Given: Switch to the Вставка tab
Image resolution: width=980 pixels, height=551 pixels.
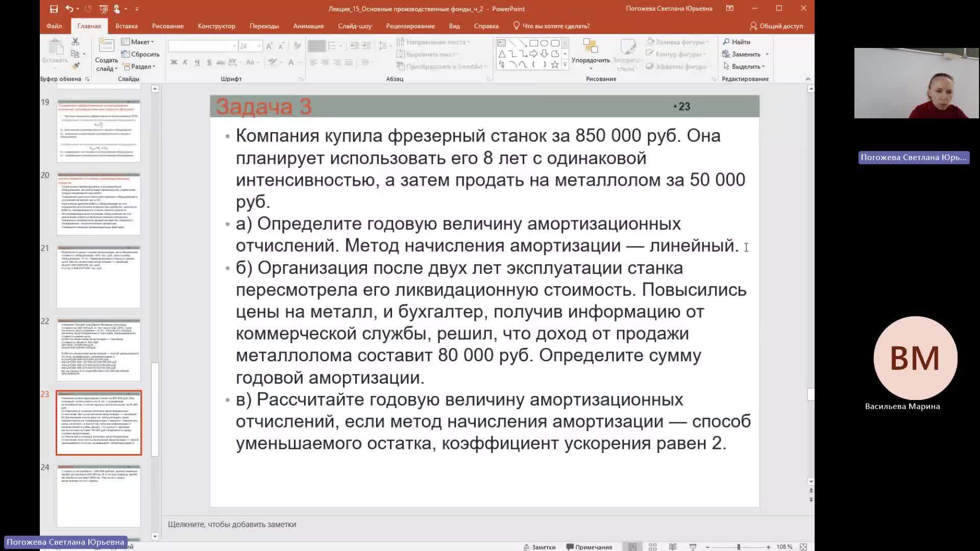Looking at the screenshot, I should click(x=127, y=26).
